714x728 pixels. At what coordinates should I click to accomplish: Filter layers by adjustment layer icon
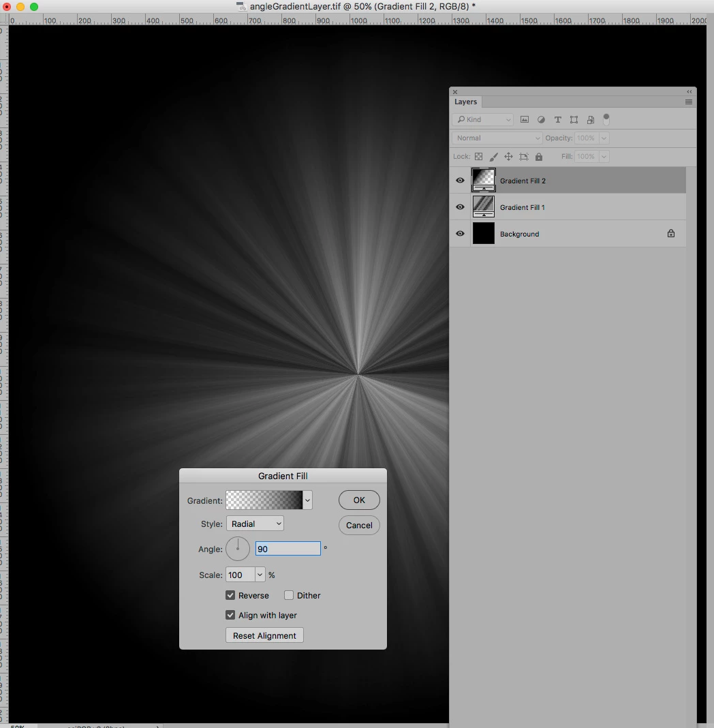pyautogui.click(x=541, y=119)
